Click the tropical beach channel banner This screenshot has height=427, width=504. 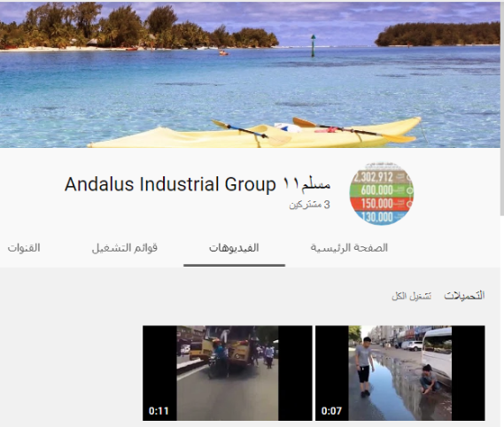pyautogui.click(x=250, y=74)
